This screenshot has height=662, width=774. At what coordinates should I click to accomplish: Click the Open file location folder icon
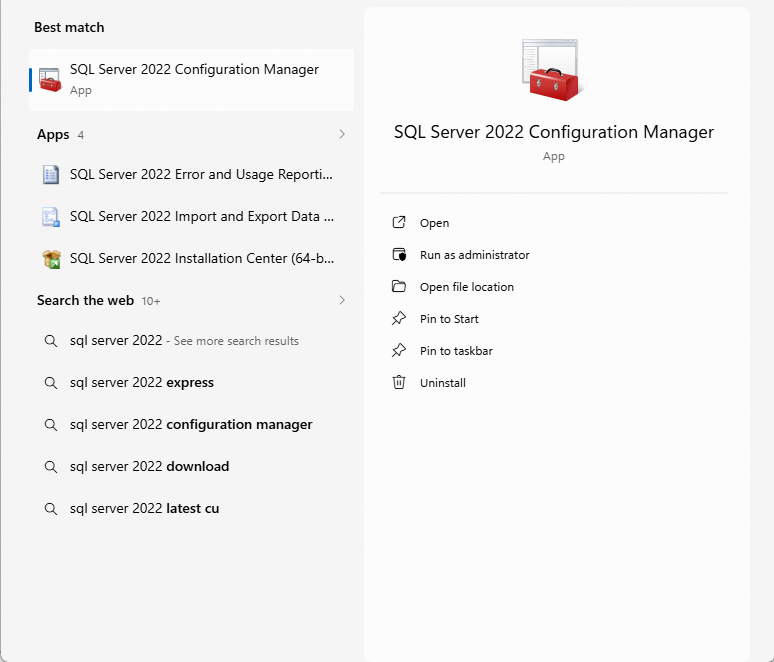(399, 287)
